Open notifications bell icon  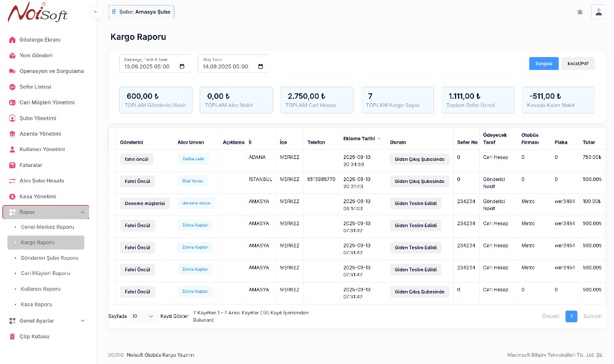pyautogui.click(x=580, y=12)
